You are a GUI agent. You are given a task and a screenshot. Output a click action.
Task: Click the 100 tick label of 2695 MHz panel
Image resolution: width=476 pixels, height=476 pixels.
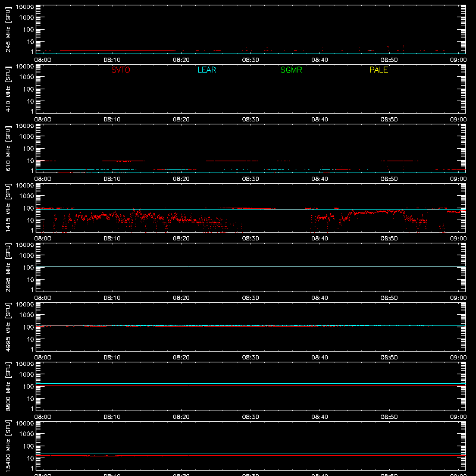pos(29,267)
